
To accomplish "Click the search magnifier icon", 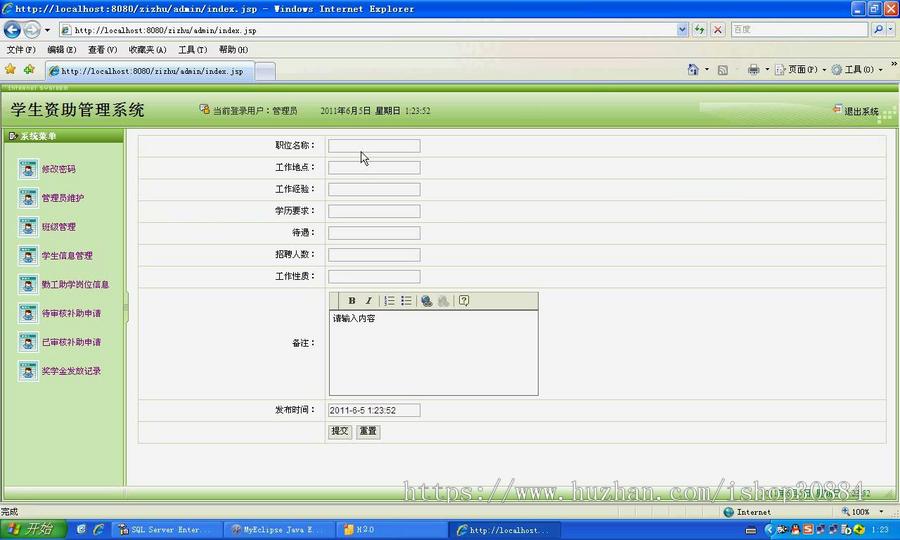I will 878,29.
